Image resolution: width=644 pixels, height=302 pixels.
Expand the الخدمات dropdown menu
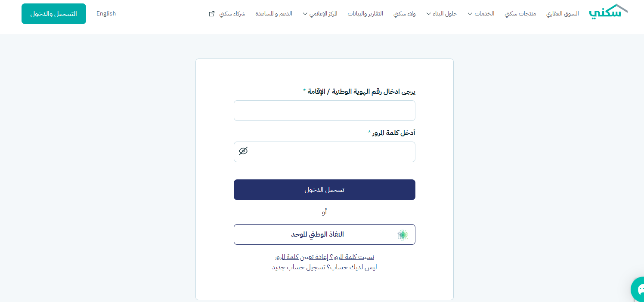click(481, 14)
